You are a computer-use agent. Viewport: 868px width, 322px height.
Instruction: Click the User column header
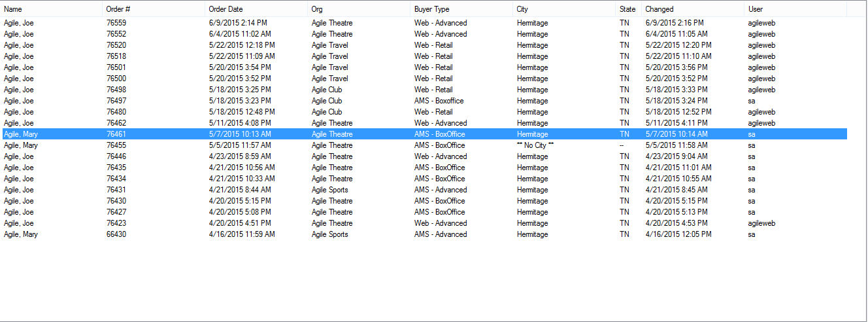tap(795, 9)
